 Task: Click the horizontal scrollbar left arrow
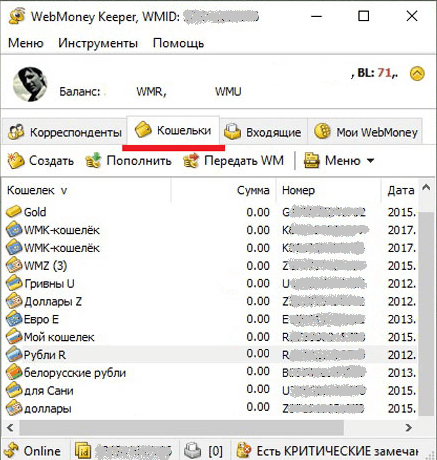click(10, 427)
